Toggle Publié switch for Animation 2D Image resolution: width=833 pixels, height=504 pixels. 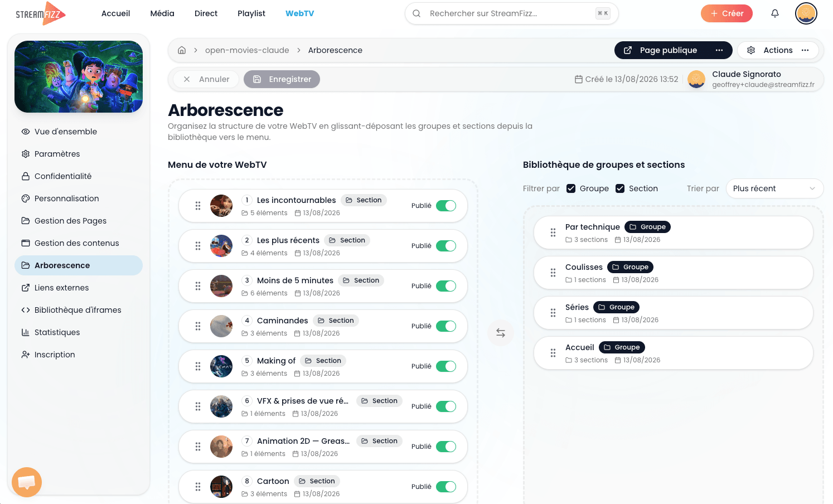click(x=446, y=447)
